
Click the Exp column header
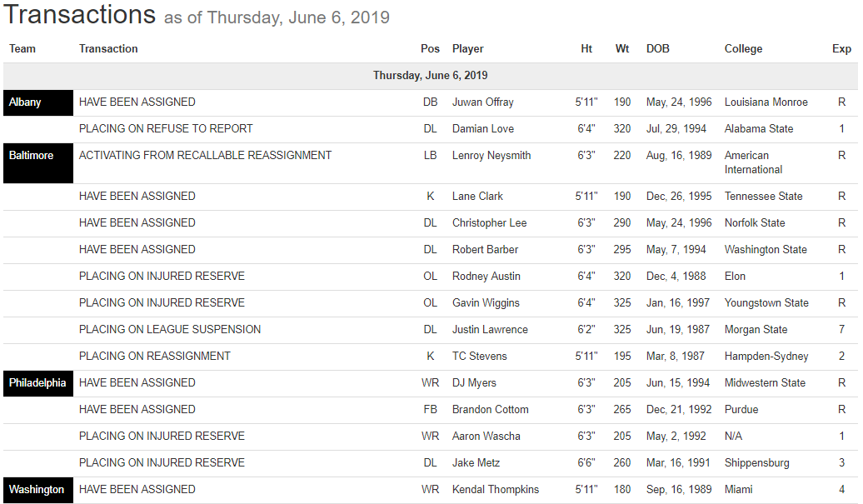tap(841, 49)
